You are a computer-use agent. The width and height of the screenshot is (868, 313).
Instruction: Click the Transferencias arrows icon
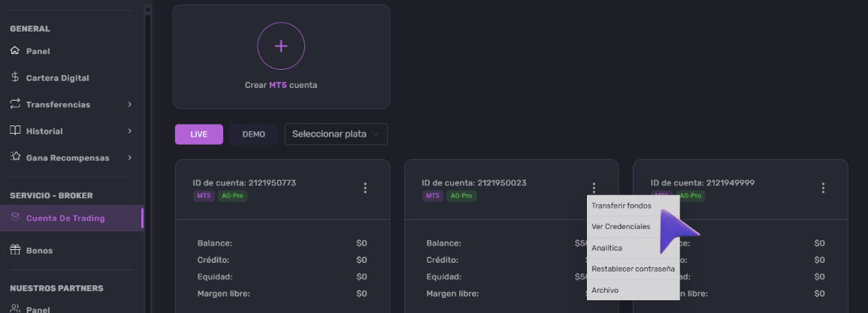(15, 104)
